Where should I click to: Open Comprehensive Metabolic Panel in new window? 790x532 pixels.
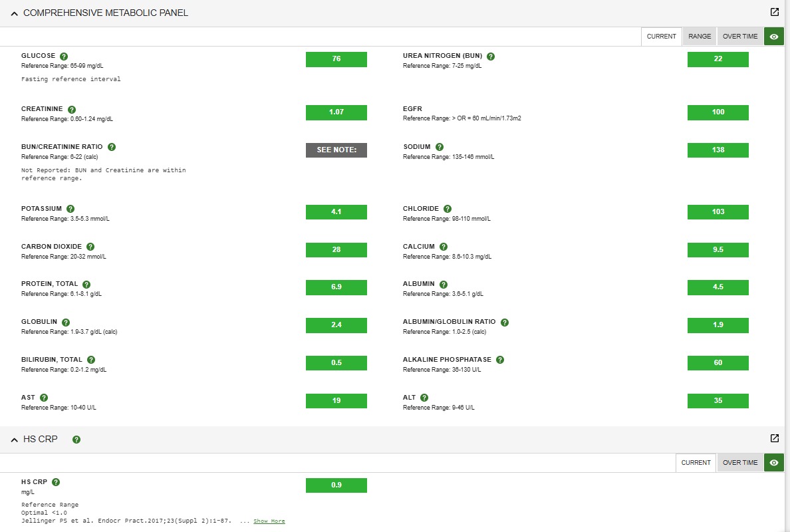point(775,12)
